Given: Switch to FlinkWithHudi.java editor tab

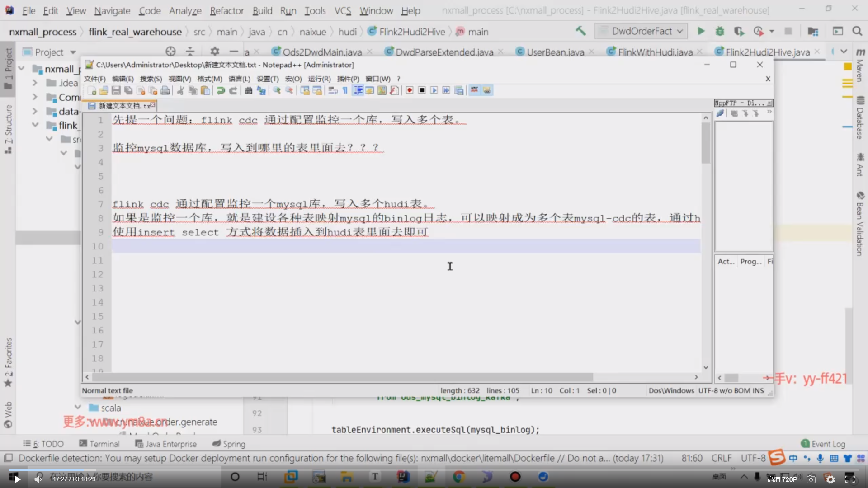Looking at the screenshot, I should 655,52.
